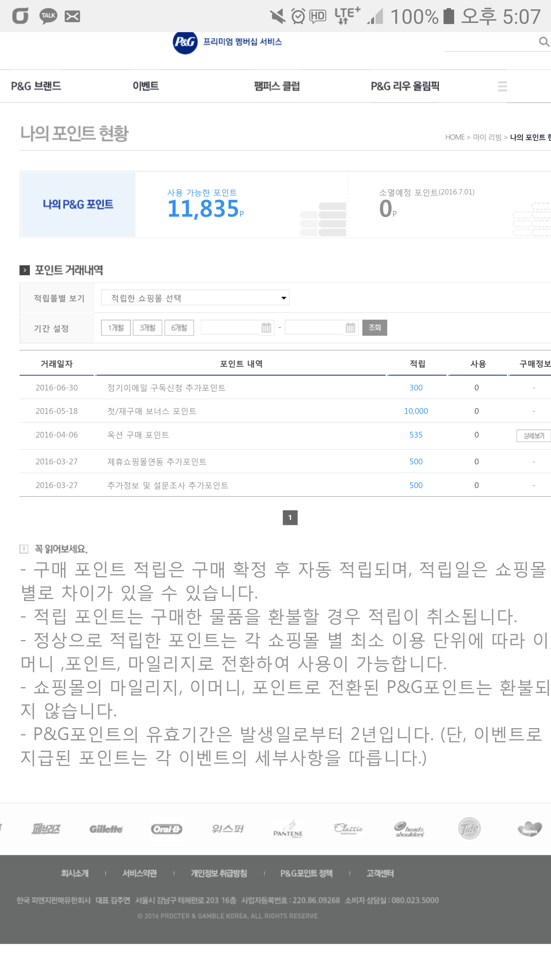Open the 이벤트 menu item
This screenshot has width=551, height=980.
[146, 86]
